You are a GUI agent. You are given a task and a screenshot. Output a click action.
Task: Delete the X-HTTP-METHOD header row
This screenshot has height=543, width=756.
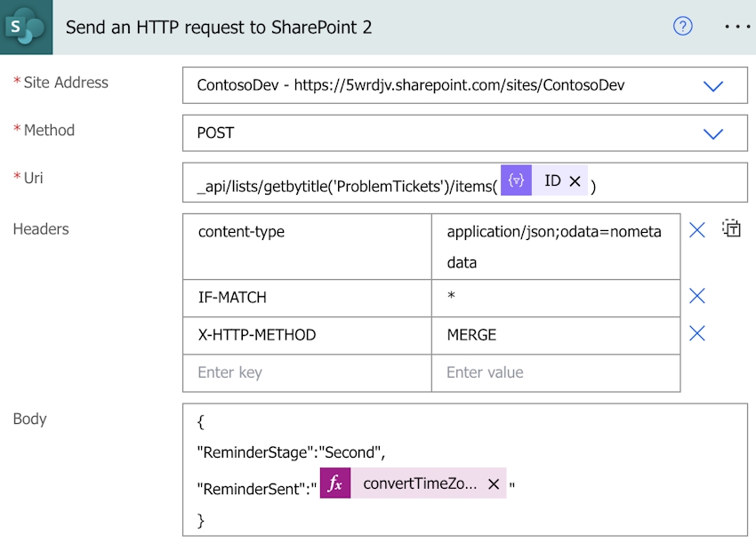click(x=697, y=333)
